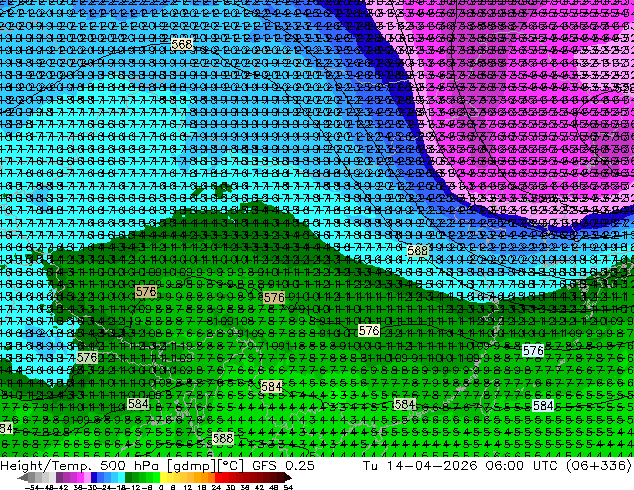This screenshot has width=634, height=490.
Task: Select the yellow swatch above the 0 label
Action: click(x=163, y=477)
